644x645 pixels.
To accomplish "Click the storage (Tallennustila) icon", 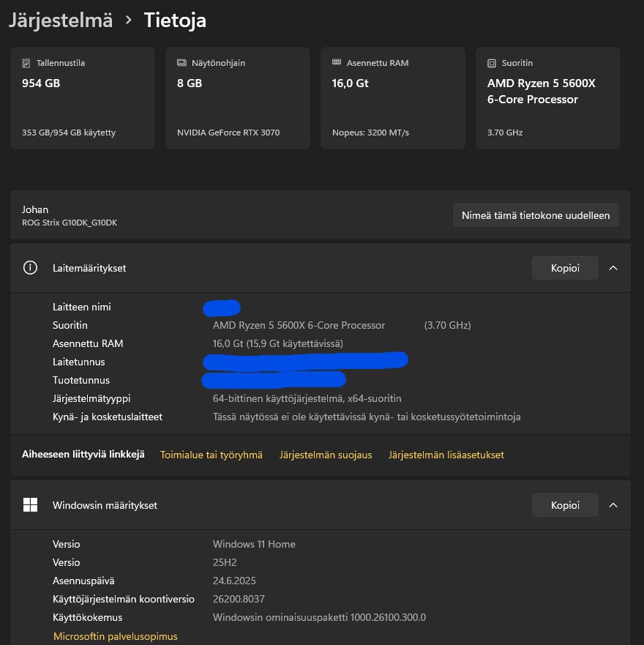I will click(26, 63).
